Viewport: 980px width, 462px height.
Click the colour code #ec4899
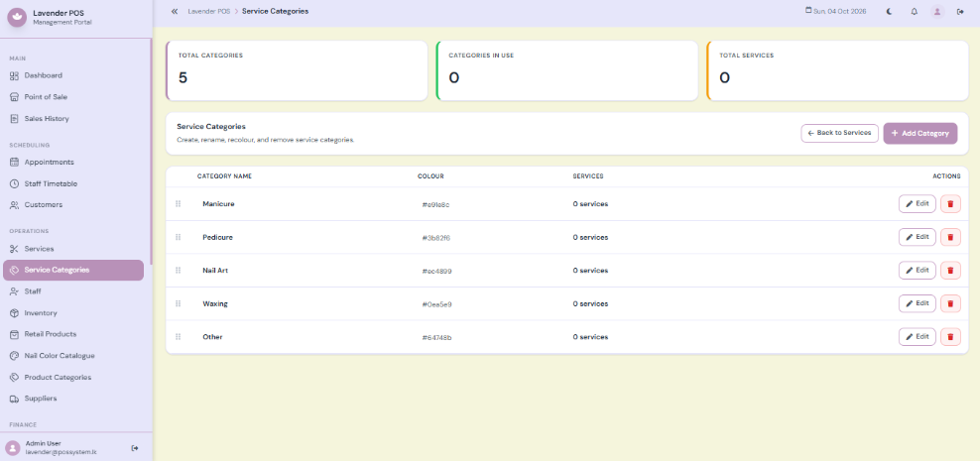(x=436, y=271)
